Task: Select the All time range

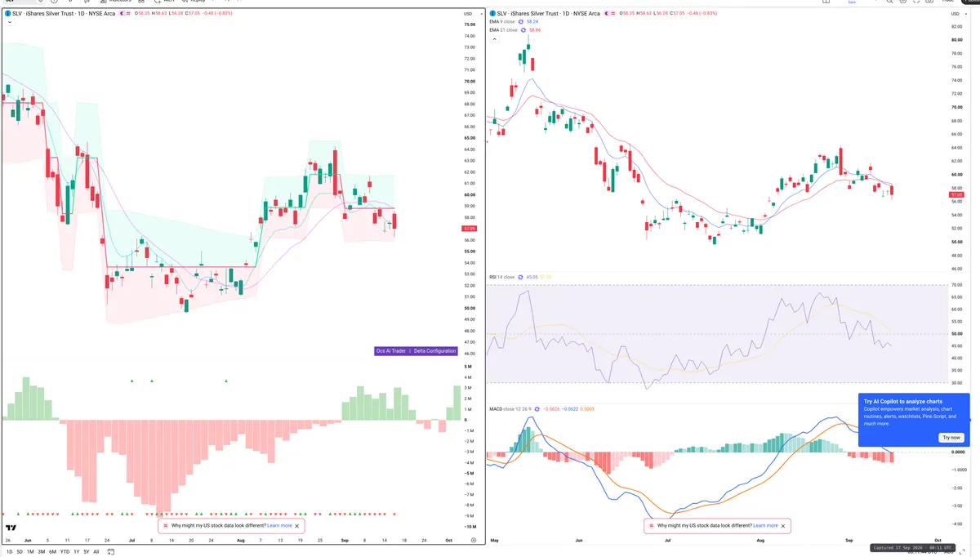Action: (x=96, y=552)
